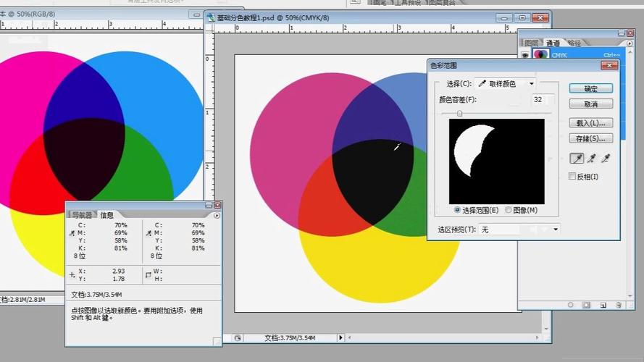
Task: Click the document status bar preview icon
Action: [x=238, y=338]
